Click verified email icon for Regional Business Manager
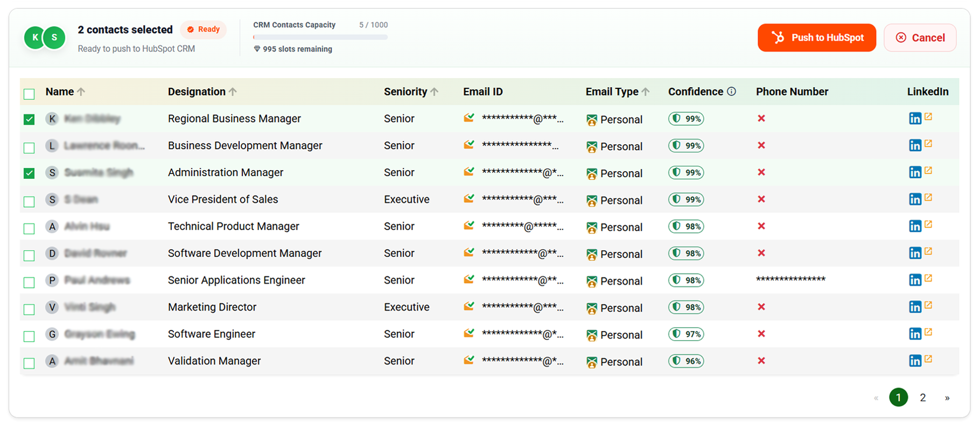 [x=469, y=117]
